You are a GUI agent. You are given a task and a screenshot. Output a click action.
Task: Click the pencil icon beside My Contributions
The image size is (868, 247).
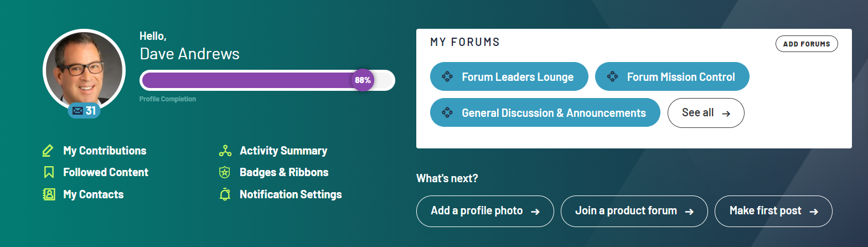click(48, 151)
